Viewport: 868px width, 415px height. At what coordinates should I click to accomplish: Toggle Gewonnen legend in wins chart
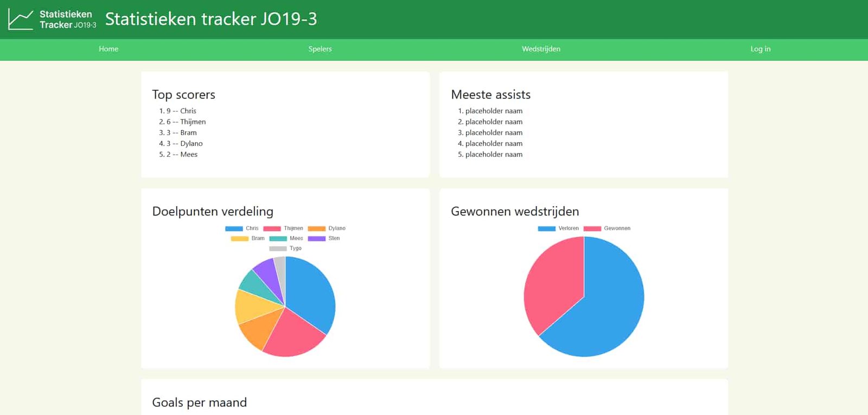607,228
